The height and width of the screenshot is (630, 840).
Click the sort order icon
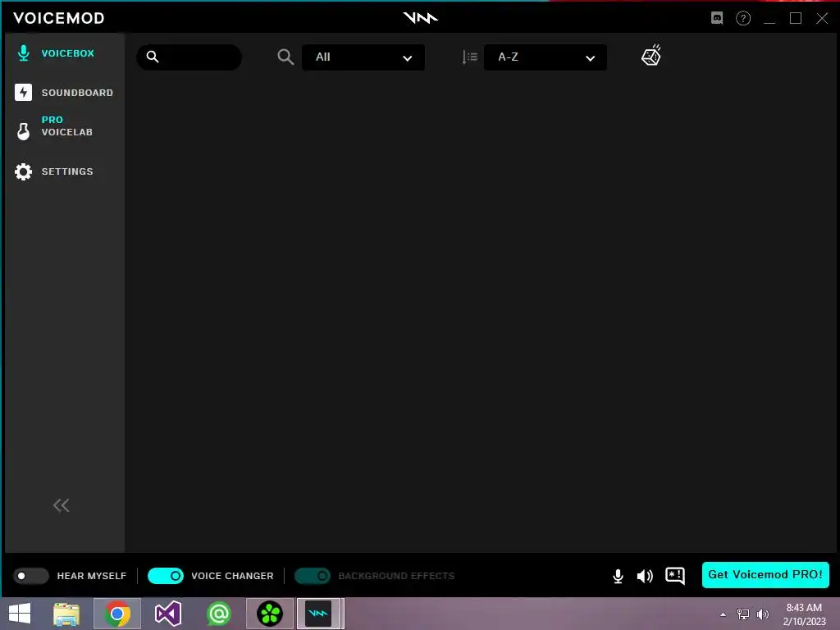469,57
